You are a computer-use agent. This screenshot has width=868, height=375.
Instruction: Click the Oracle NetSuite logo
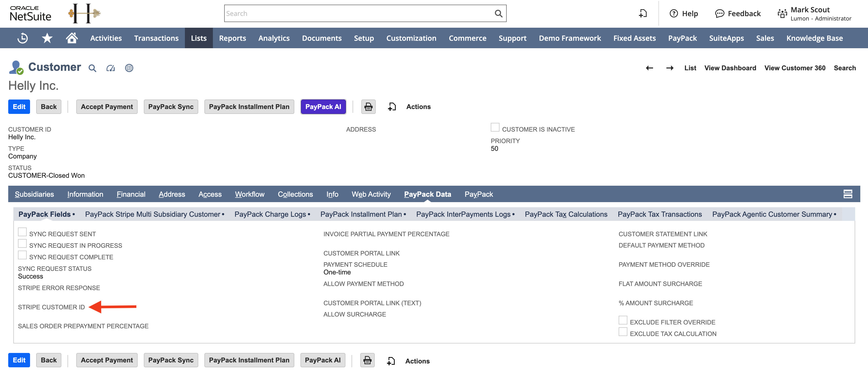click(x=30, y=13)
